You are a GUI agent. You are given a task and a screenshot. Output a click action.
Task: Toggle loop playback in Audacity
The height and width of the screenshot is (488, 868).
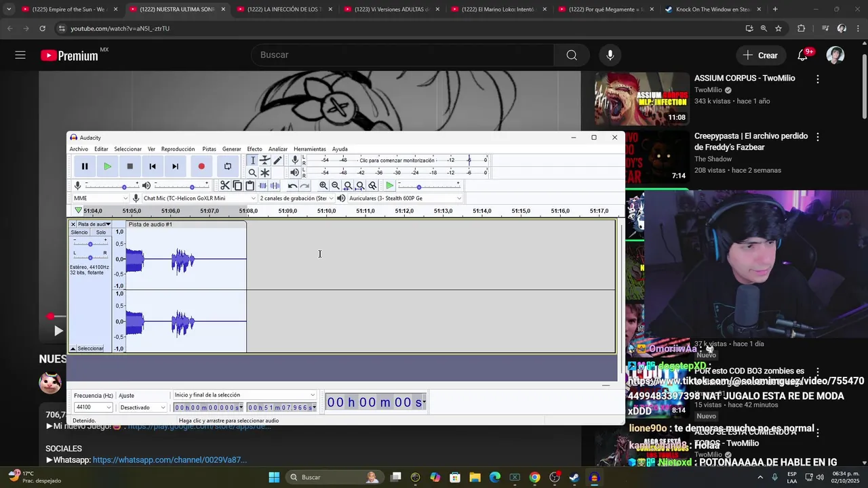228,166
